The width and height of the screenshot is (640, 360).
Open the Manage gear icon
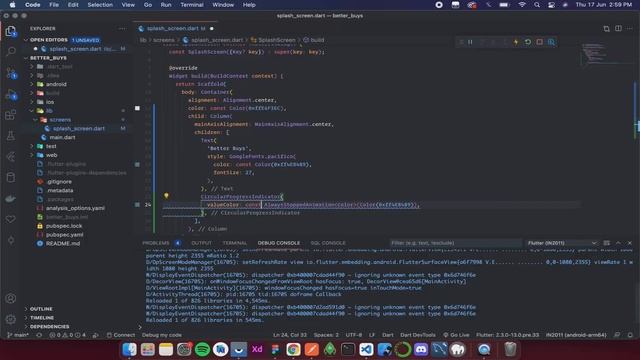[x=11, y=319]
